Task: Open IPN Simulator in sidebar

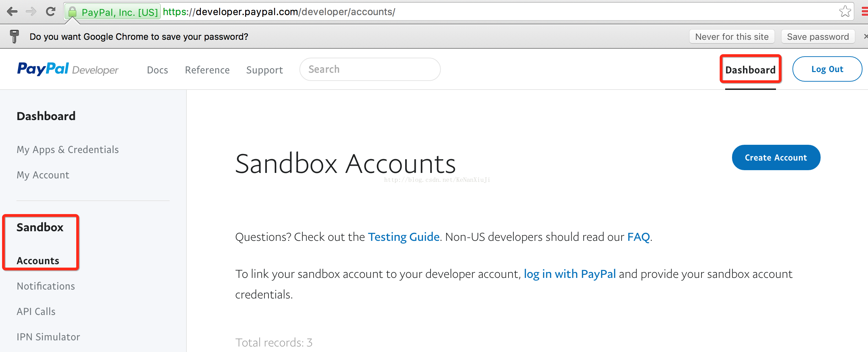Action: 48,337
